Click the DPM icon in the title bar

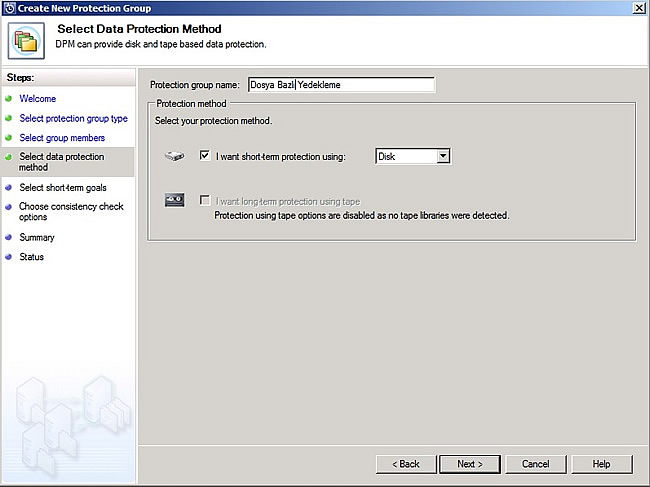pyautogui.click(x=9, y=8)
